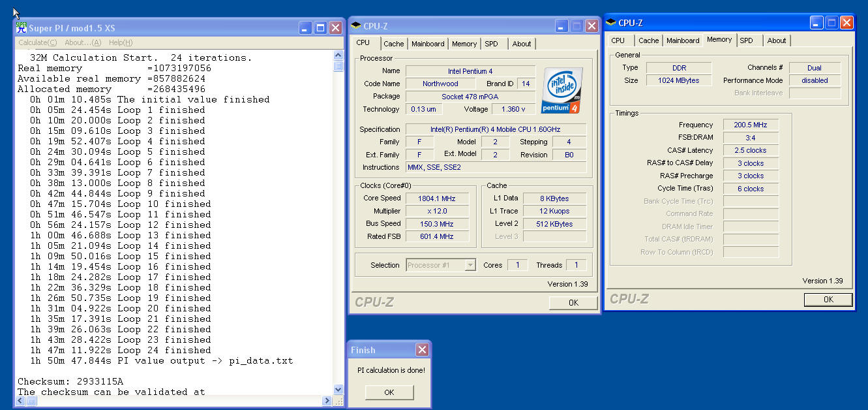Click the Voltage field 1.360 v
The image size is (868, 410).
click(x=514, y=109)
